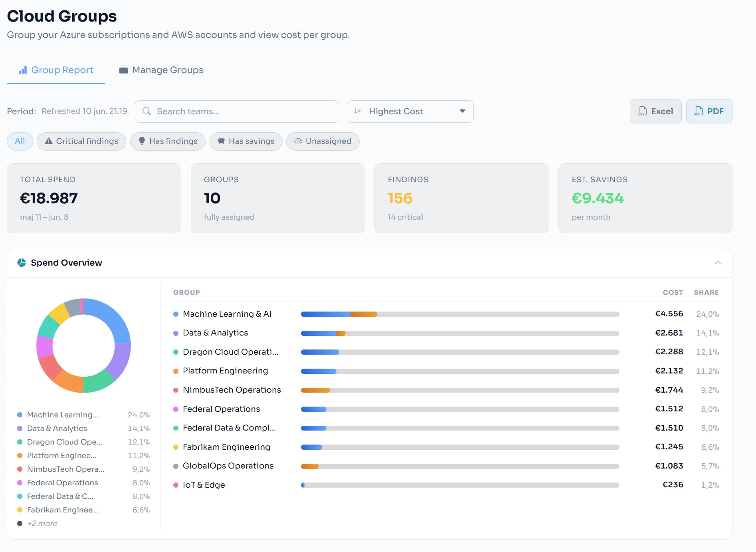Click the briefcase icon on Manage Groups
Viewport: 756px width, 552px height.
(123, 70)
